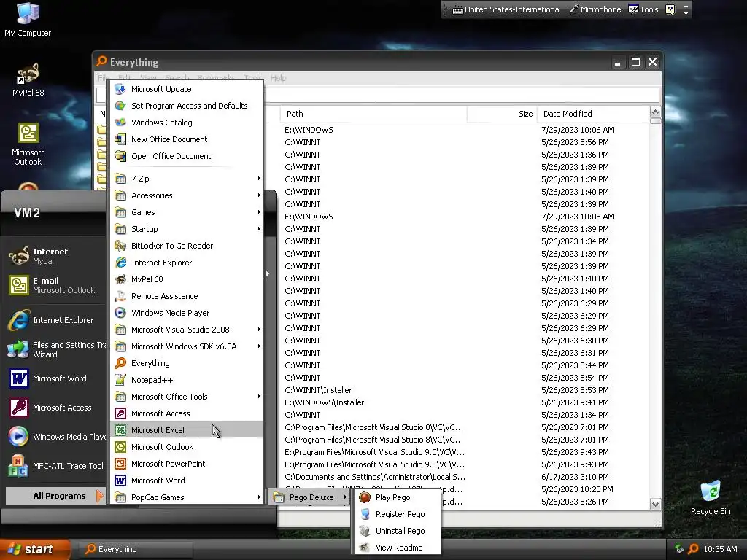Viewport: 747px width, 560px height.
Task: Open Windows Catalog entry
Action: 187,122
